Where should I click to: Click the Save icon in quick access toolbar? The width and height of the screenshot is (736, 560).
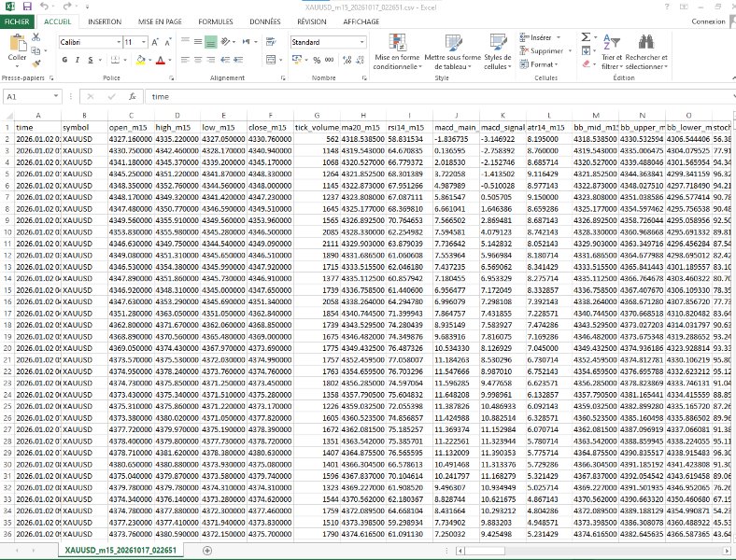[x=27, y=7]
